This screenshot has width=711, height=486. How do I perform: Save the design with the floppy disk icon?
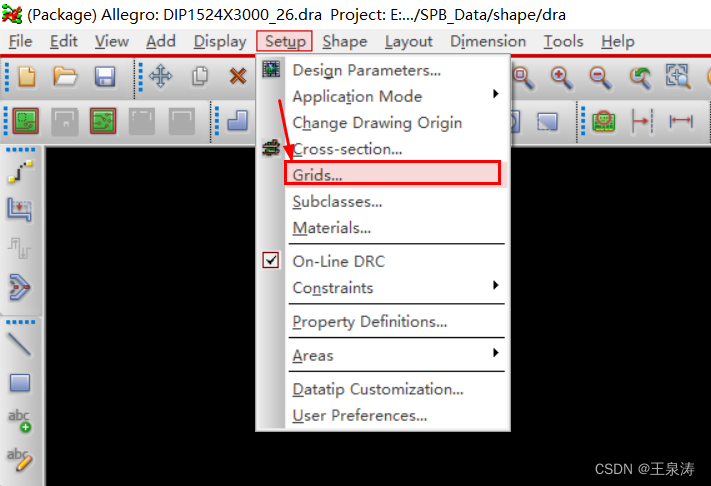(104, 76)
